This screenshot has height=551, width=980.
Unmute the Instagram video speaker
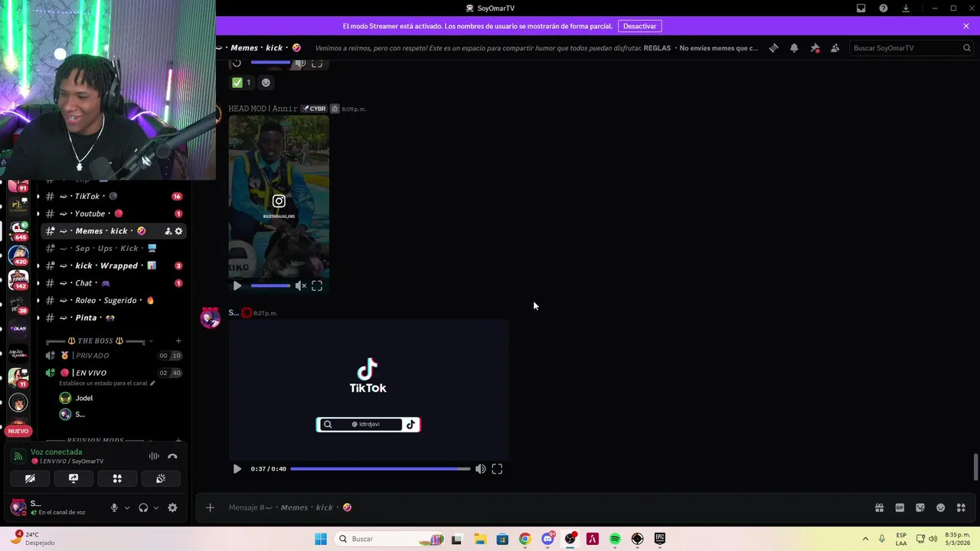[301, 285]
